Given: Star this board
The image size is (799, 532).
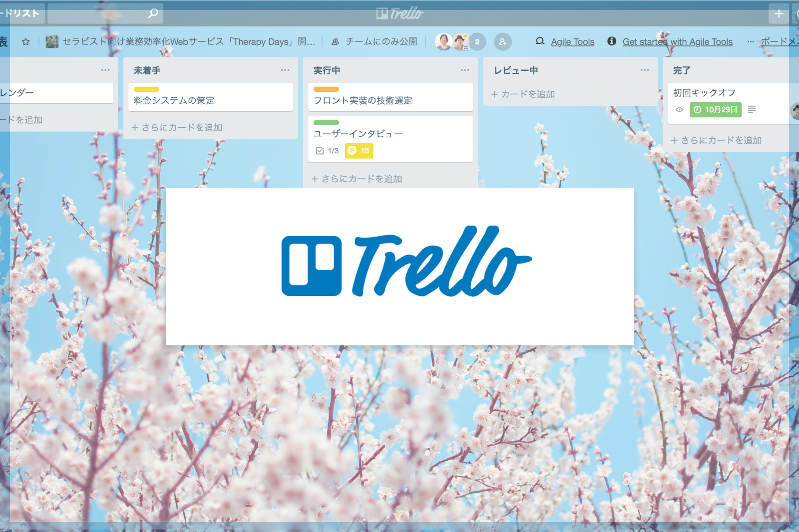Looking at the screenshot, I should click(x=26, y=42).
